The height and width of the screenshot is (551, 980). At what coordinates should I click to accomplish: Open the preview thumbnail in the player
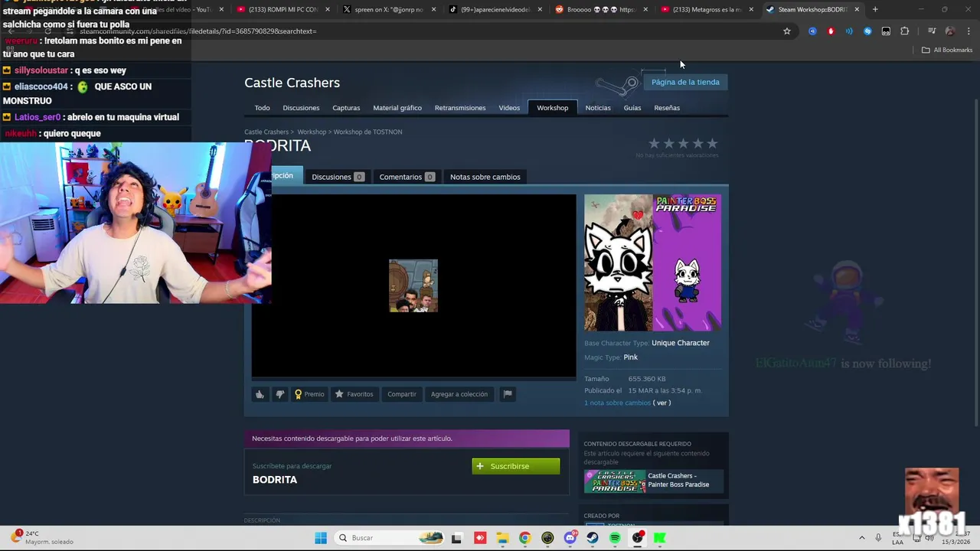(x=413, y=285)
